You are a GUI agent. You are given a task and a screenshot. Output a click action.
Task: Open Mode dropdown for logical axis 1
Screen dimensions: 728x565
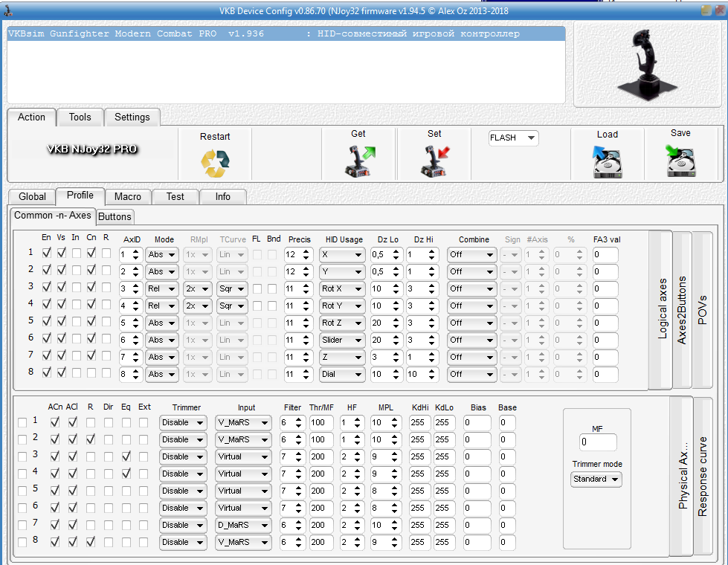[x=161, y=254]
